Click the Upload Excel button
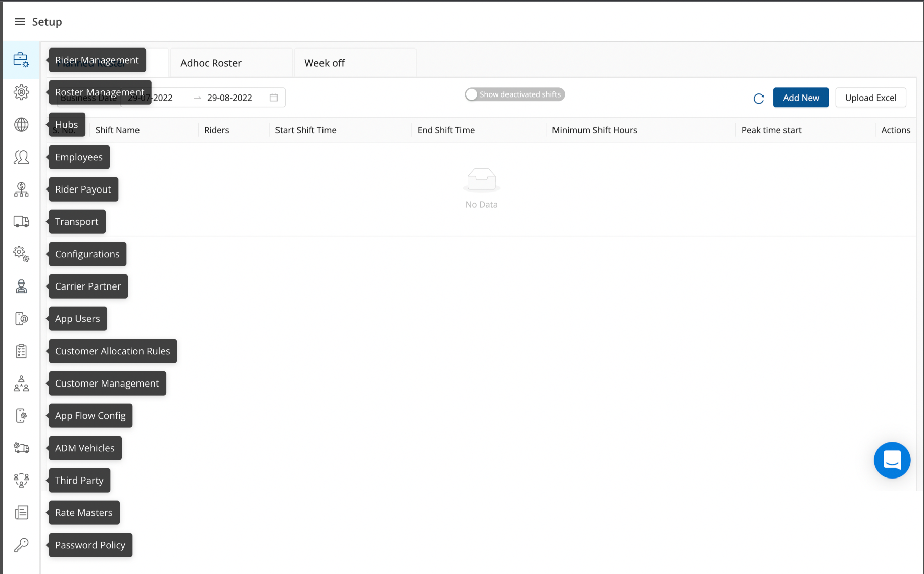Image resolution: width=924 pixels, height=574 pixels. point(870,98)
